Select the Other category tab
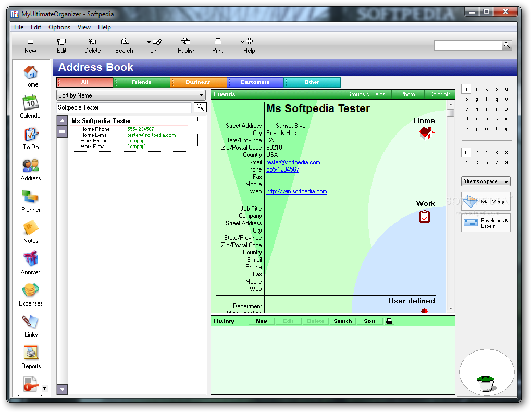532x413 pixels. coord(312,82)
